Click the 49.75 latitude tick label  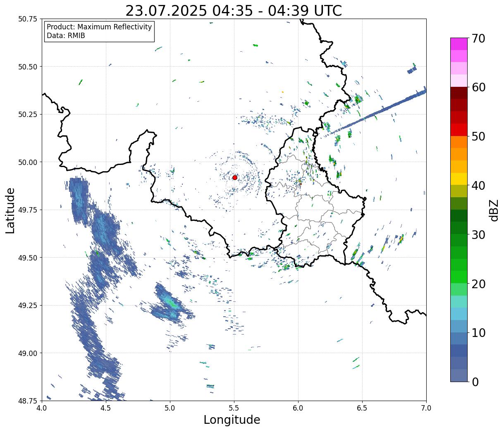click(x=28, y=210)
